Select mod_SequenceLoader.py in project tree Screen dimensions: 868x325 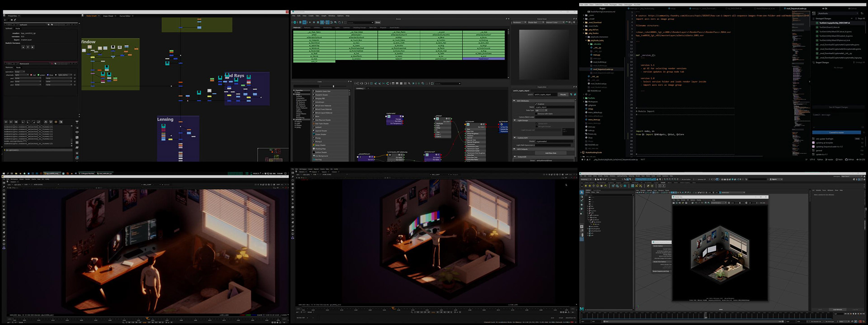tap(603, 70)
